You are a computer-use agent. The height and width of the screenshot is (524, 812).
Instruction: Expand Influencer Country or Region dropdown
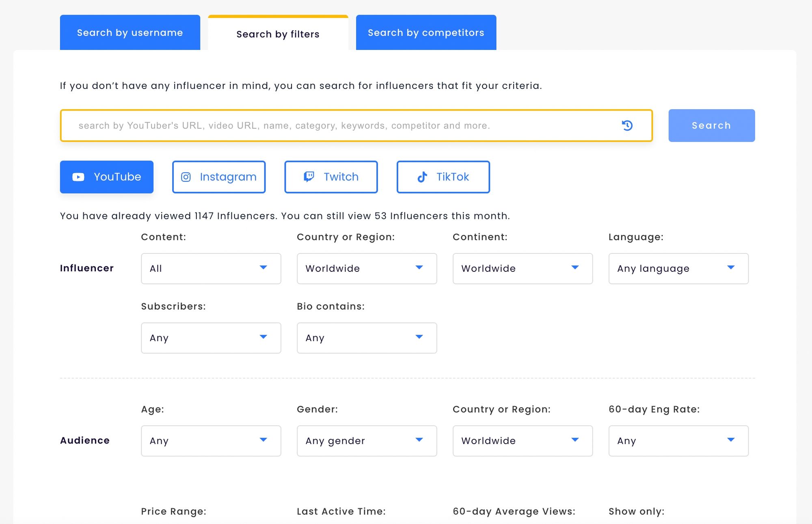tap(367, 268)
